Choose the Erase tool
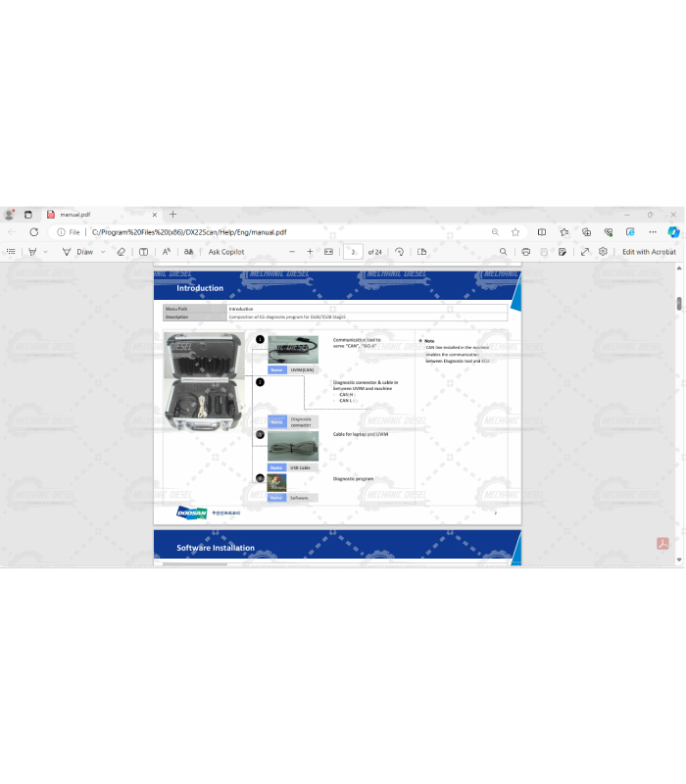Viewport: 686px width, 784px height. tap(122, 252)
